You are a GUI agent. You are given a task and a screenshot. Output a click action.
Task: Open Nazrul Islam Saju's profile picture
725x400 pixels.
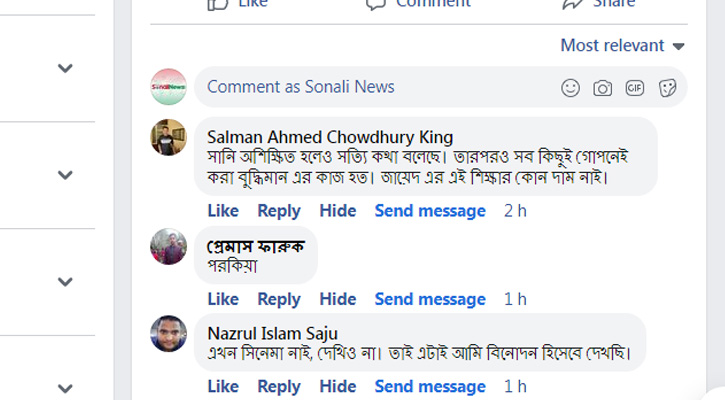pos(168,333)
